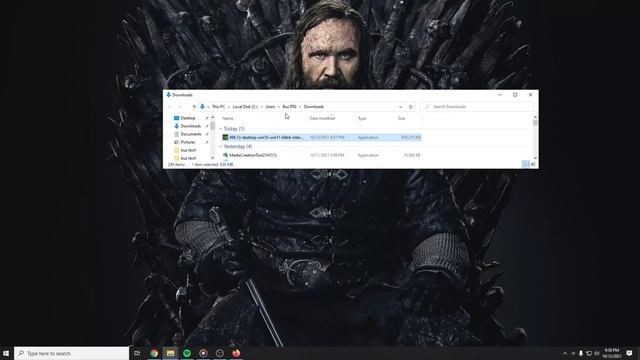Sort files by the Name column
Image resolution: width=640 pixels, height=360 pixels.
(x=228, y=118)
